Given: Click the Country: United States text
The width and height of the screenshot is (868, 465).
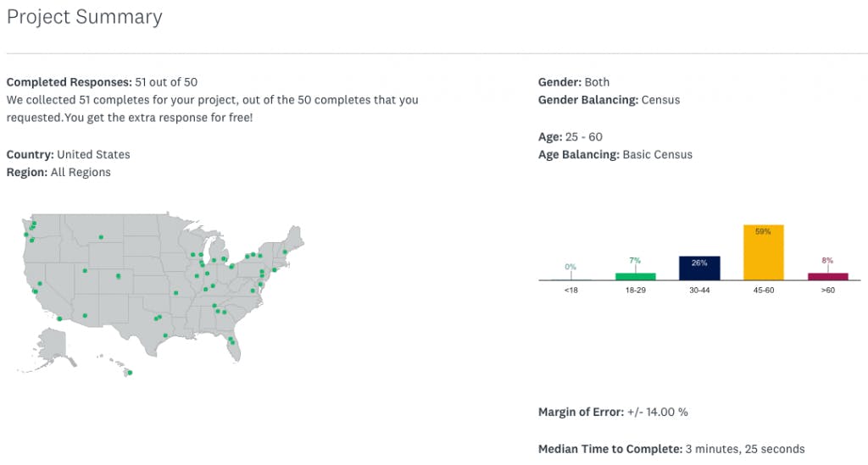Looking at the screenshot, I should click(68, 155).
